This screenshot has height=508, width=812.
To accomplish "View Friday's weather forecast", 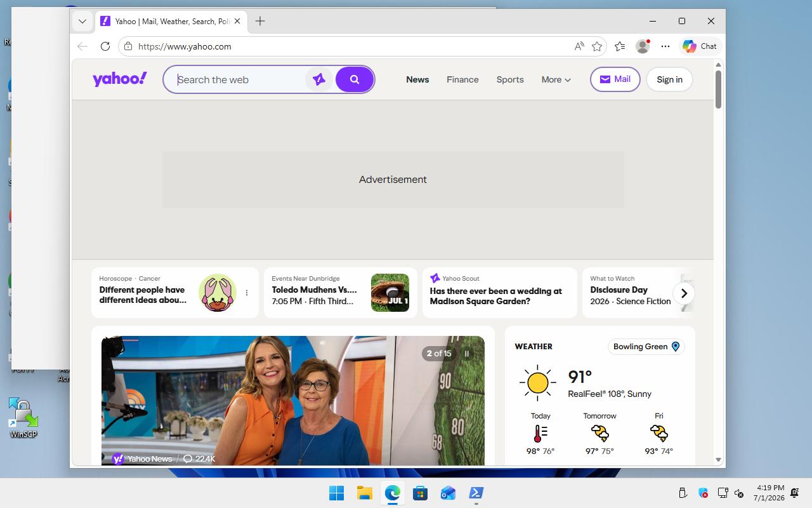I will coord(658,434).
